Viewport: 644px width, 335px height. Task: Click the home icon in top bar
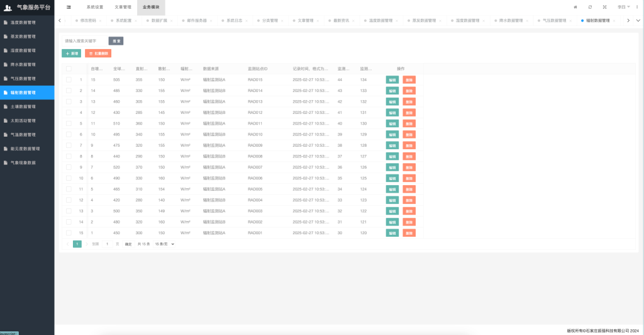coord(575,7)
